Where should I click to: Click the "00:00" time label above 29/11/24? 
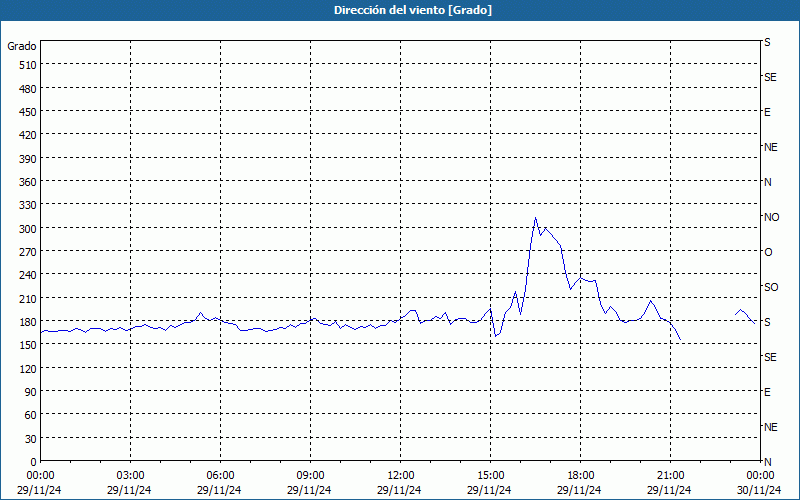pyautogui.click(x=40, y=476)
